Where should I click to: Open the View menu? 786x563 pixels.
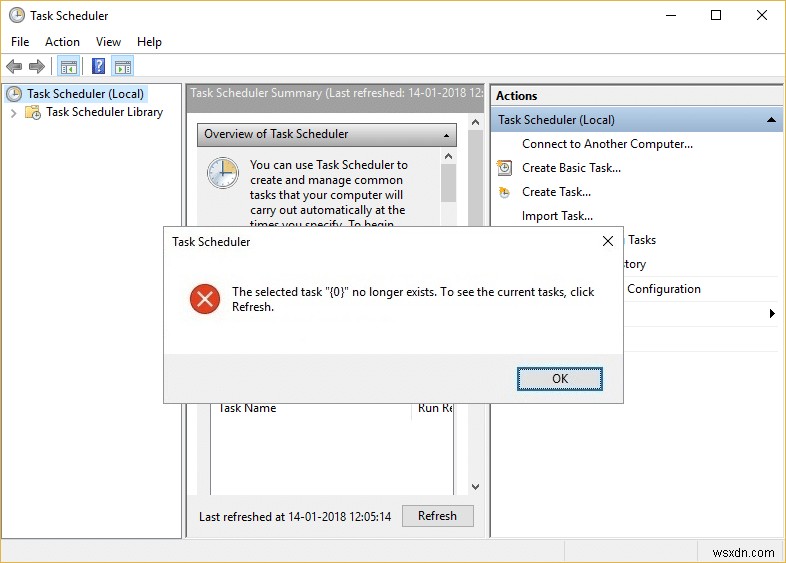pos(108,42)
